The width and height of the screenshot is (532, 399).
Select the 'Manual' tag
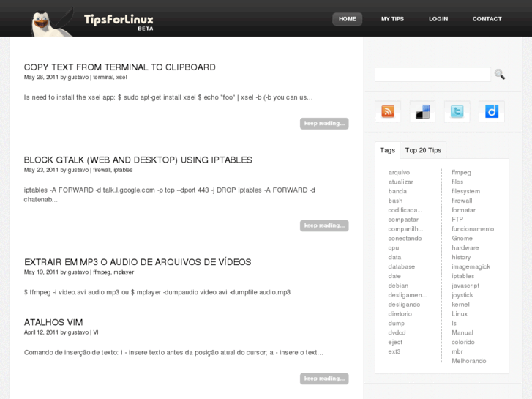[462, 333]
